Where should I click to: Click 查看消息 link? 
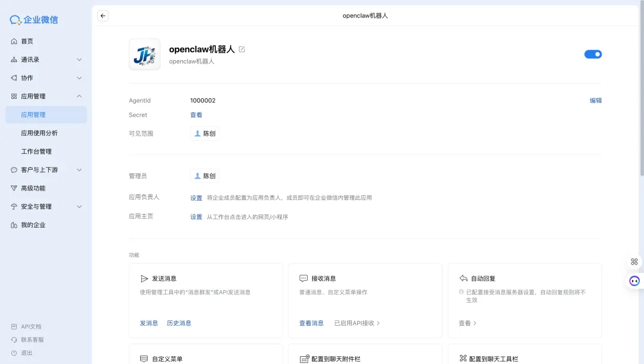[311, 323]
